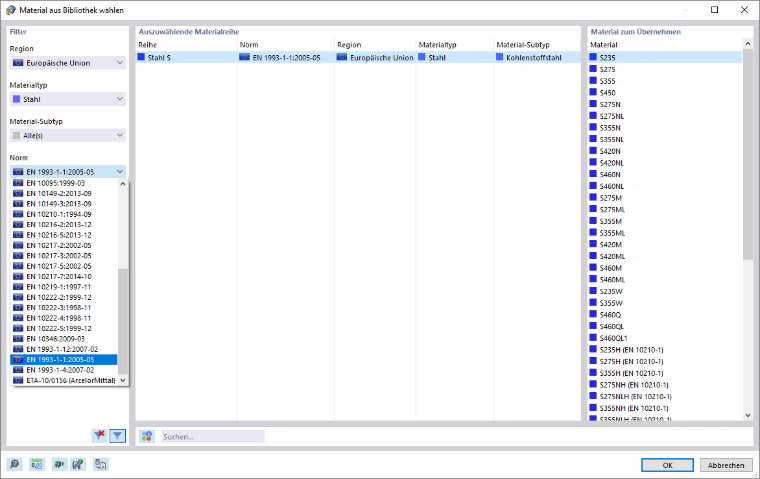760x479 pixels.
Task: Select material S460NL in the list
Action: (x=665, y=186)
